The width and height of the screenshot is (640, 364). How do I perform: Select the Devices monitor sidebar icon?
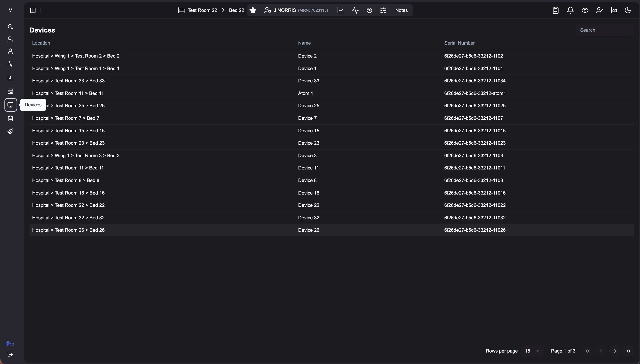click(x=10, y=105)
